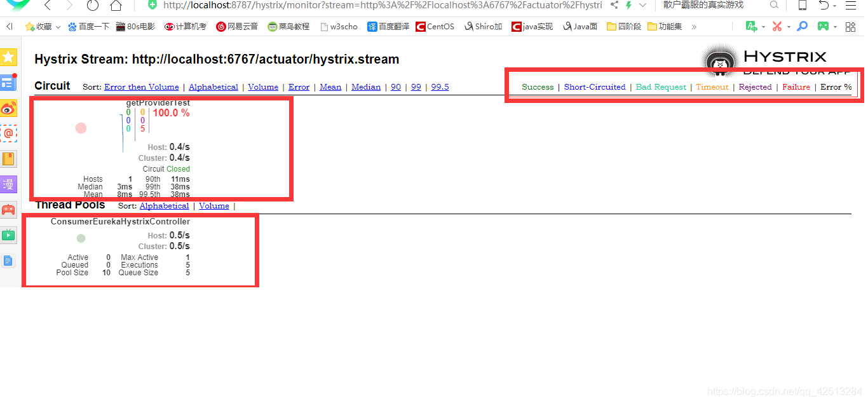
Task: Open the 功能集 bookmark folder
Action: tap(664, 27)
